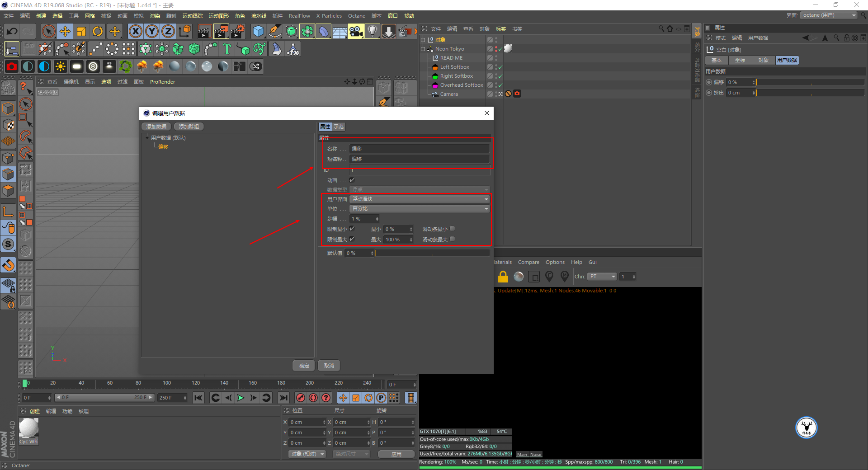The image size is (868, 470).
Task: Click the red Octane record icon
Action: (x=12, y=66)
